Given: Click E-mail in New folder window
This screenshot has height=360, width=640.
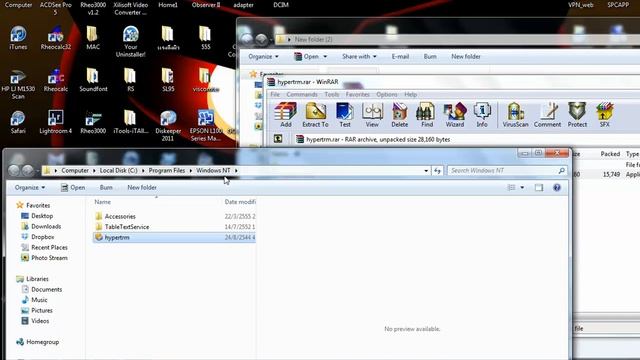Looking at the screenshot, I should (x=400, y=56).
